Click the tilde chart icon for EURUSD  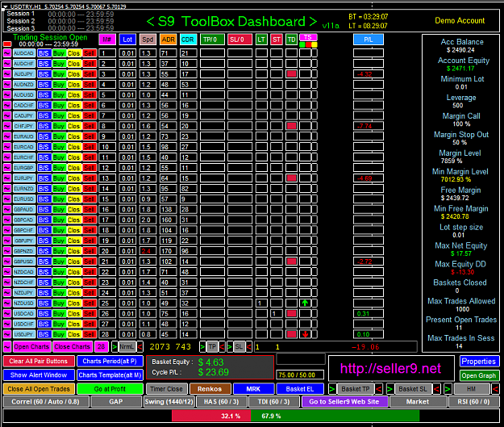click(7, 199)
